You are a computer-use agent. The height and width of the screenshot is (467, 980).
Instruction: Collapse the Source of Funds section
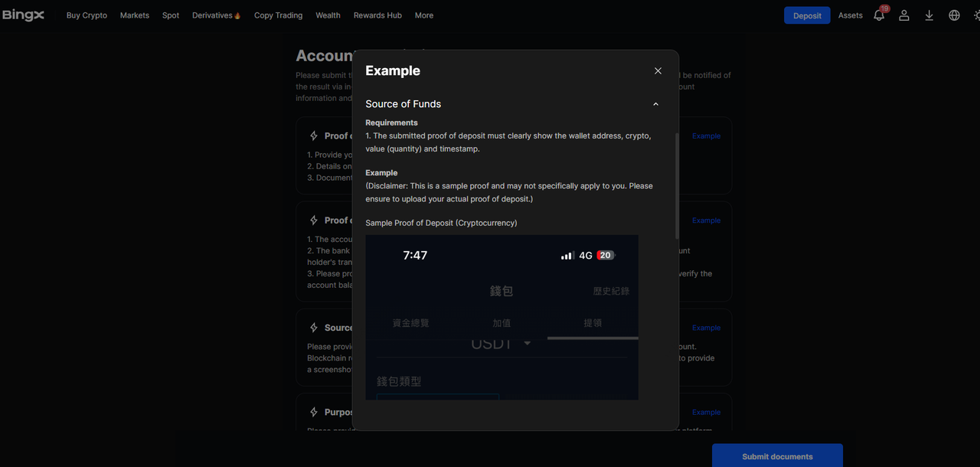pyautogui.click(x=655, y=104)
